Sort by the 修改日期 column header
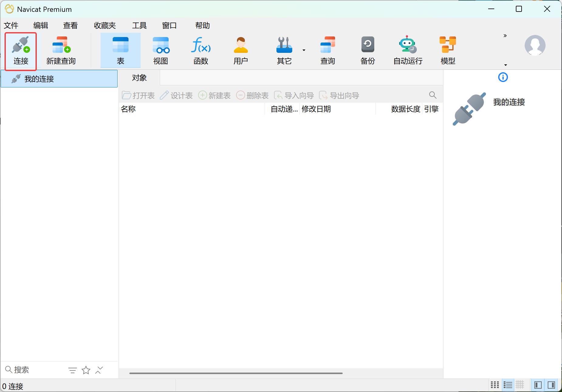The height and width of the screenshot is (392, 562). tap(338, 109)
